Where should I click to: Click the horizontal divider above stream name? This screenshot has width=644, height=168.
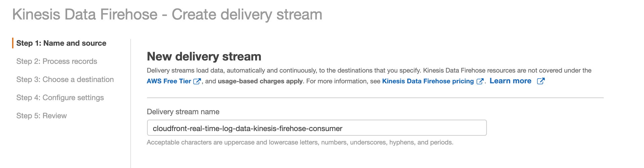pyautogui.click(x=375, y=98)
